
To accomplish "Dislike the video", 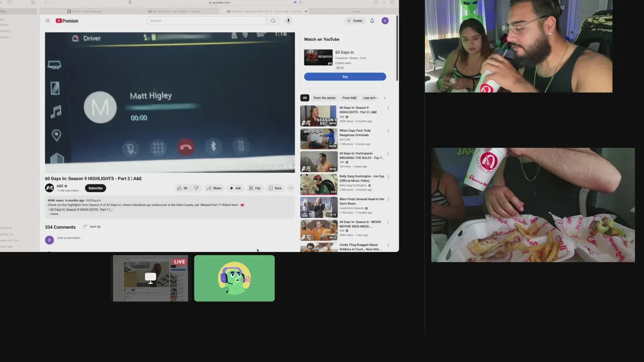I will 196,188.
